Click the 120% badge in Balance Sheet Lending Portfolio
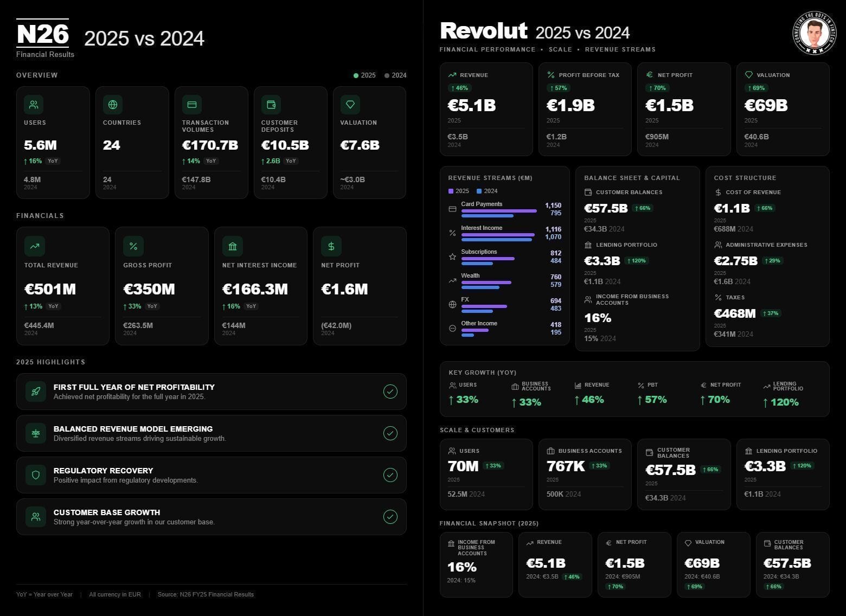Image resolution: width=846 pixels, height=616 pixels. point(637,261)
